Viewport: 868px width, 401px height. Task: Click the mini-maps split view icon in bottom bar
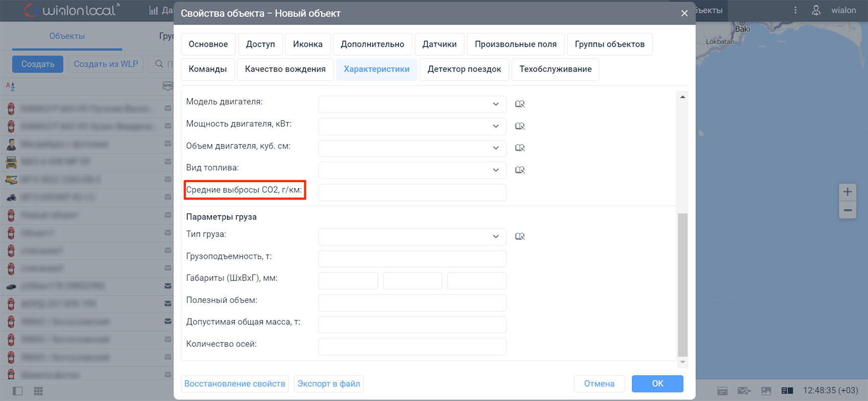(x=787, y=391)
